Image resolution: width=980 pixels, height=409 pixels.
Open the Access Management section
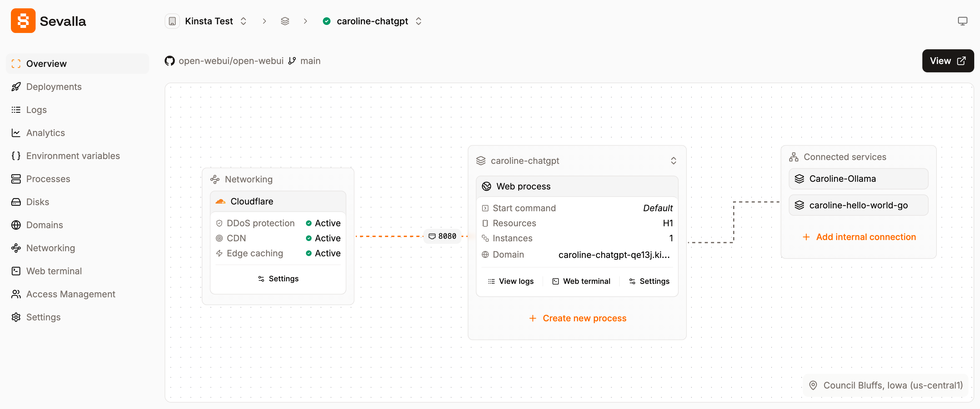point(16,294)
